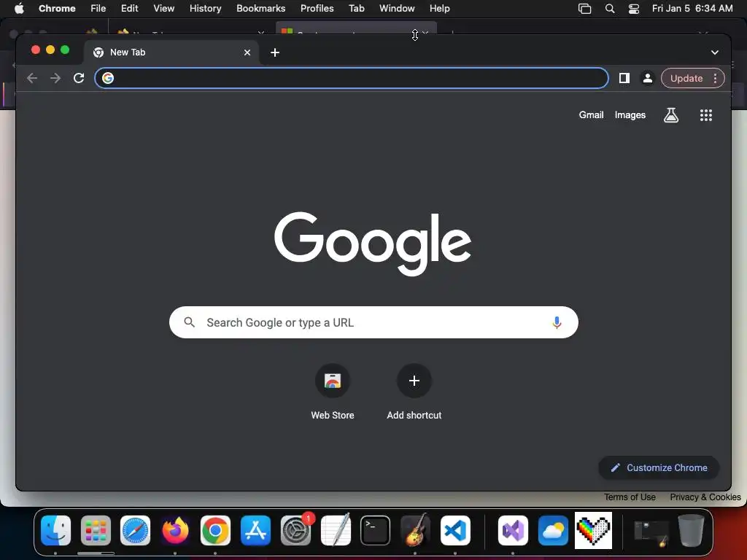Go forward using the forward arrow
Screen dimensions: 747x560
[x=55, y=78]
